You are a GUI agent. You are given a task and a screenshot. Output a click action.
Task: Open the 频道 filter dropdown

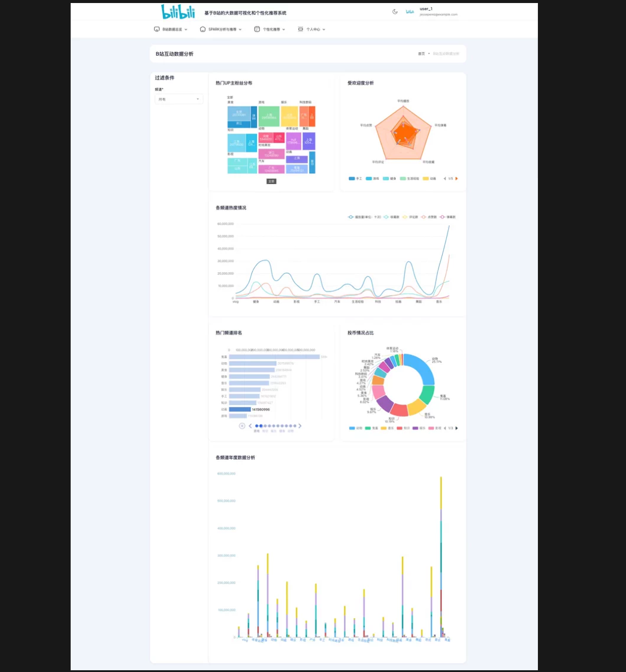[x=179, y=99]
